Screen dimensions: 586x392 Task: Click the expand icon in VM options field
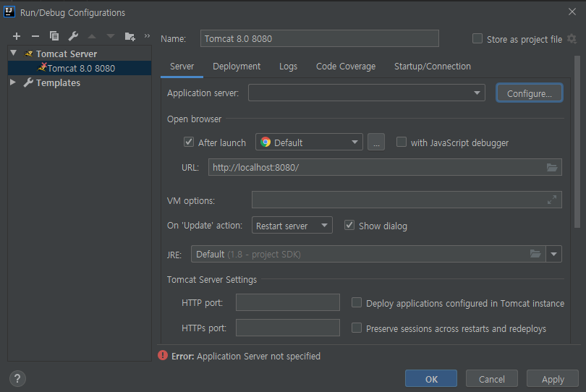(553, 200)
